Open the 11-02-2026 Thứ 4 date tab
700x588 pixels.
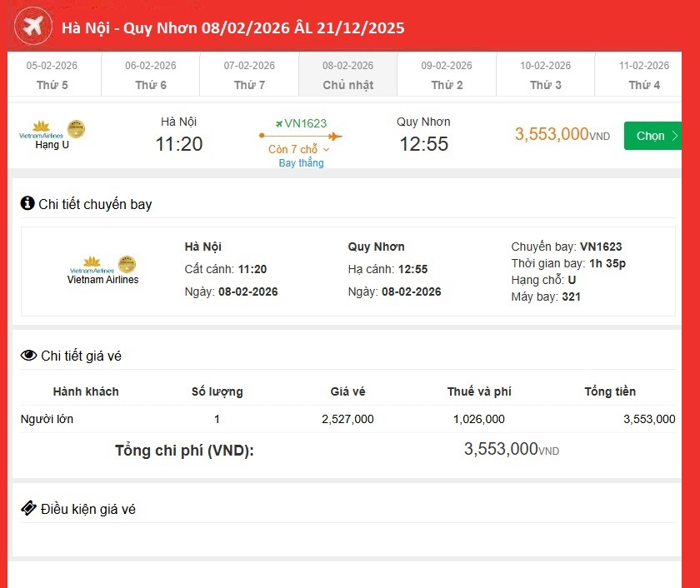[643, 75]
